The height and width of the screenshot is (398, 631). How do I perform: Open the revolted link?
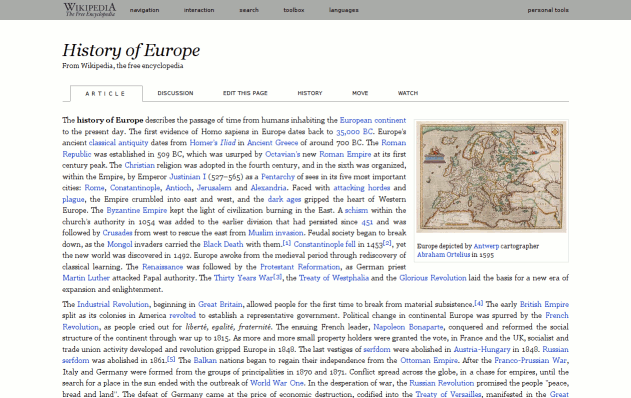click(x=182, y=316)
